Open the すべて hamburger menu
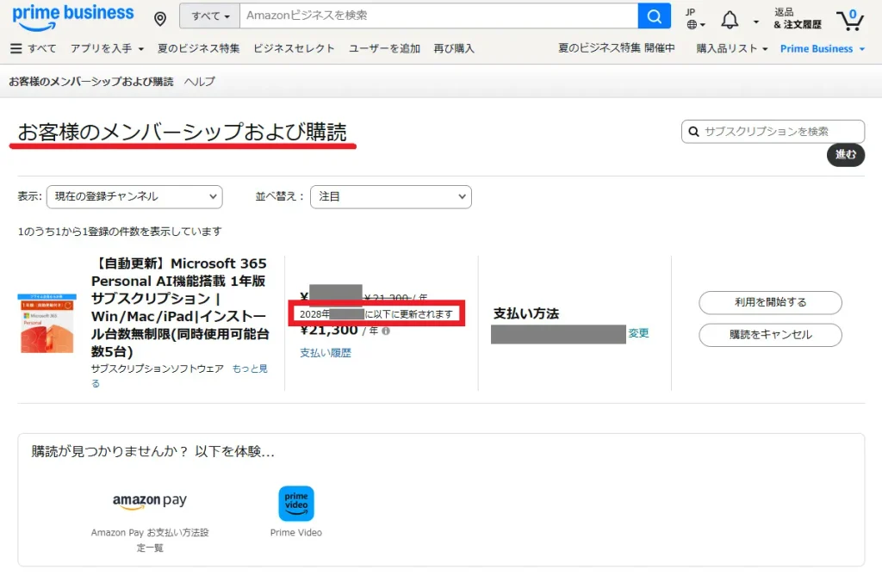Image resolution: width=882 pixels, height=588 pixels. pyautogui.click(x=34, y=48)
